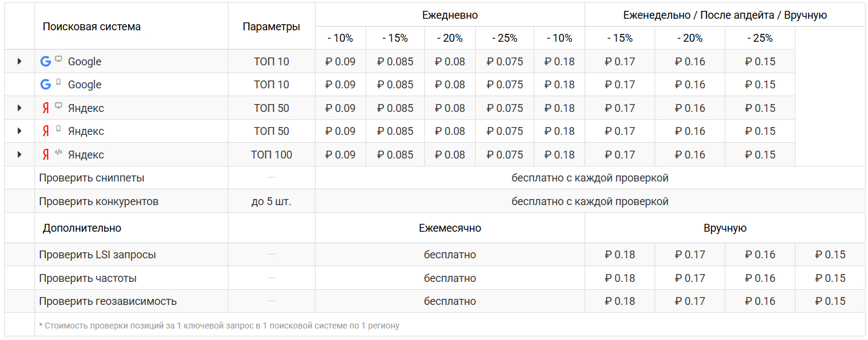Expand the Яндекс ТОП 100 row
Screen dimensions: 868x340
click(x=19, y=154)
